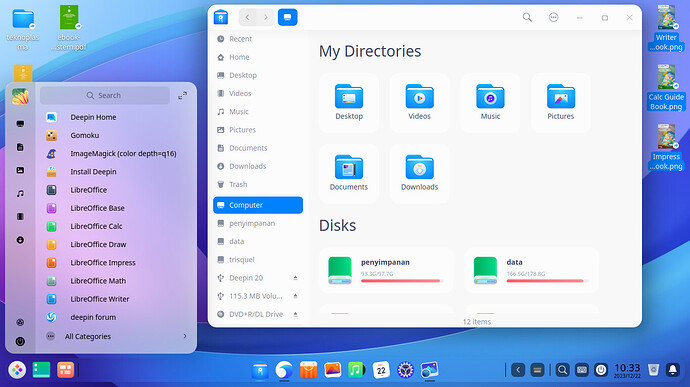690x387 pixels.
Task: Select Recent in file manager sidebar
Action: tap(258, 39)
